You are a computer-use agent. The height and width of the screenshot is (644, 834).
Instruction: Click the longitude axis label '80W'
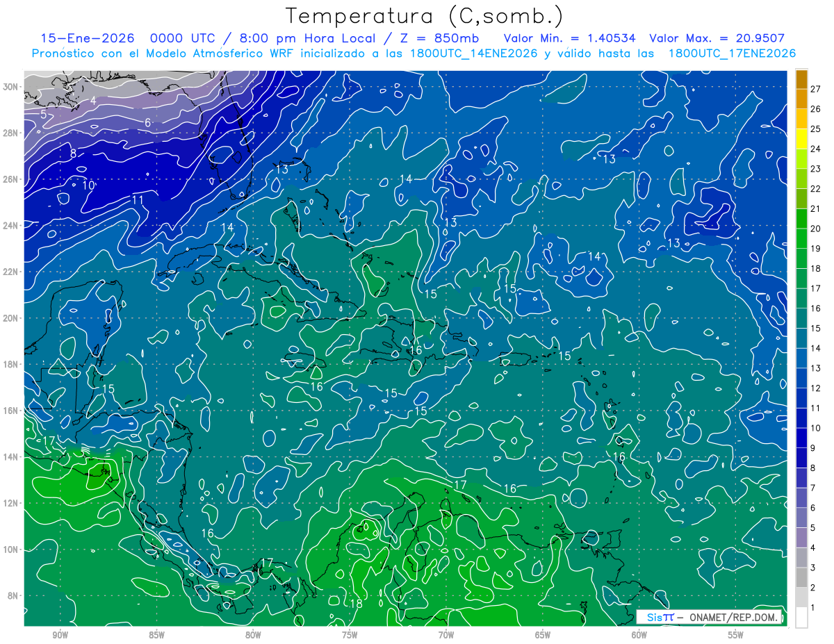[x=253, y=635]
